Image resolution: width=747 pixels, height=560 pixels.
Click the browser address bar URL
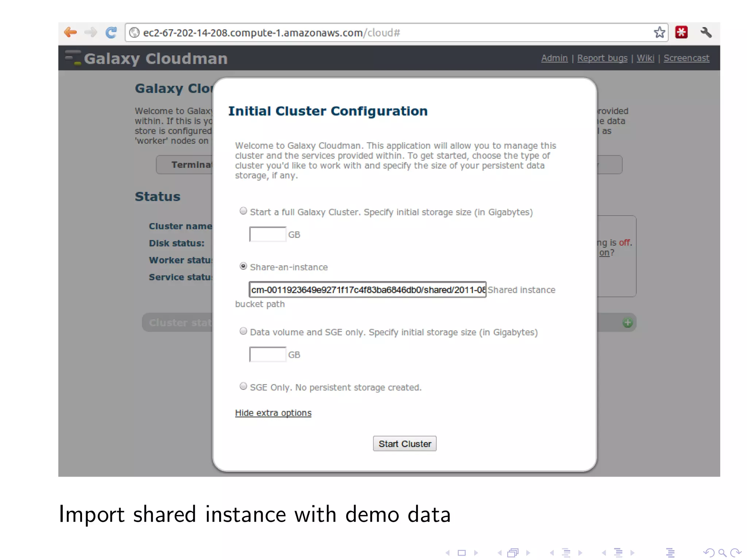pos(271,33)
